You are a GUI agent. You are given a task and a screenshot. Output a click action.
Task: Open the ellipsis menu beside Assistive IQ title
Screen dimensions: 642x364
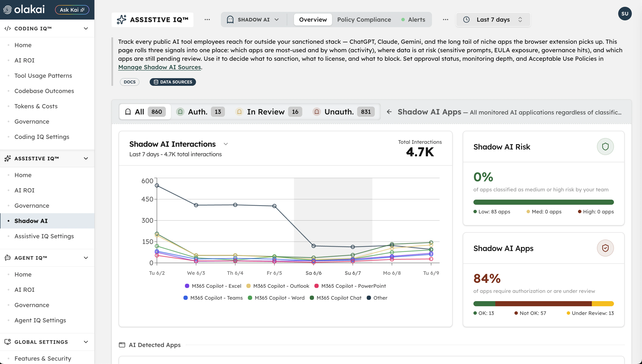[x=207, y=20]
